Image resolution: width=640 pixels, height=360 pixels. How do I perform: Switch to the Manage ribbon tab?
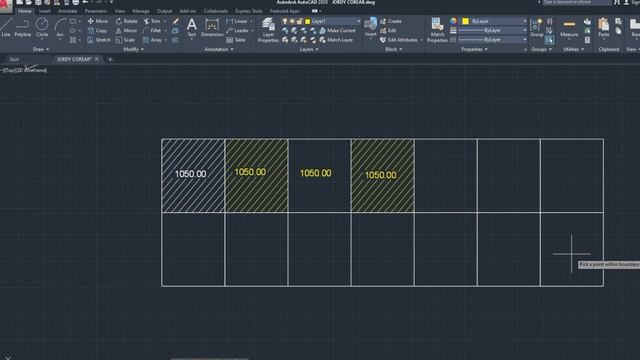click(141, 11)
